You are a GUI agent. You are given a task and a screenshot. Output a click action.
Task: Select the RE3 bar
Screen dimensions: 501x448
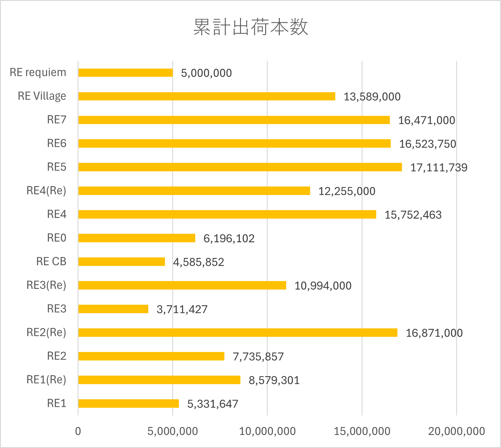[x=113, y=309]
